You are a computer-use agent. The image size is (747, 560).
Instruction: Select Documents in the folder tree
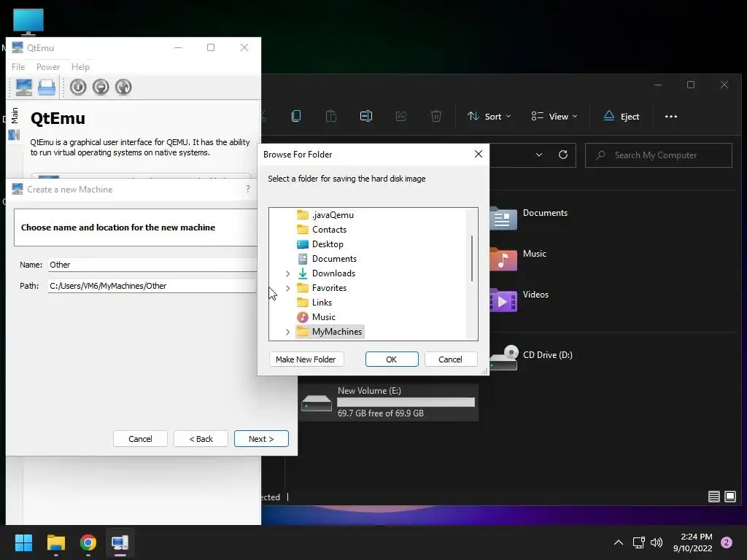[327, 259]
